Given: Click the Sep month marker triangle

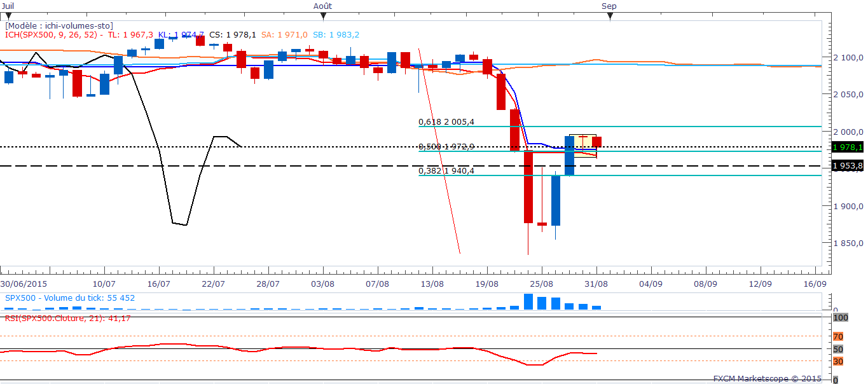Looking at the screenshot, I should (610, 17).
